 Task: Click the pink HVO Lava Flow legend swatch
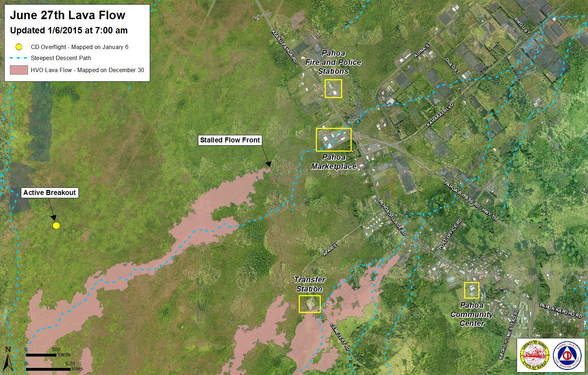pyautogui.click(x=19, y=70)
